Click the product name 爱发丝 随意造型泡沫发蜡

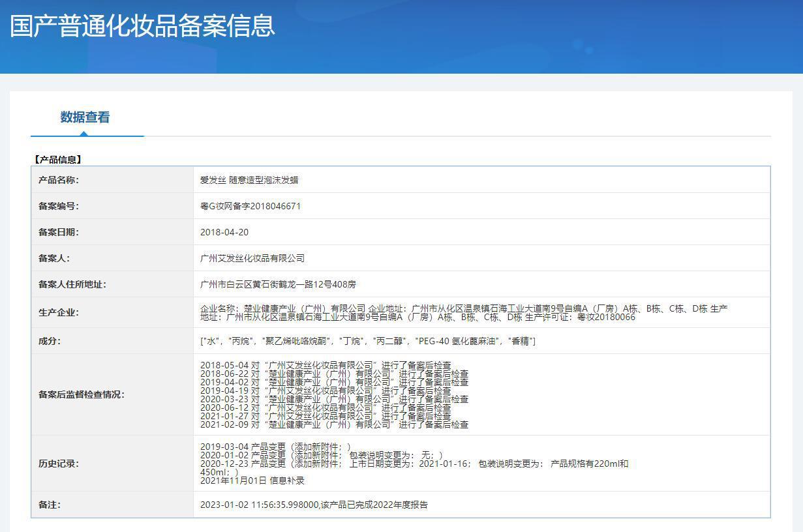[249, 180]
